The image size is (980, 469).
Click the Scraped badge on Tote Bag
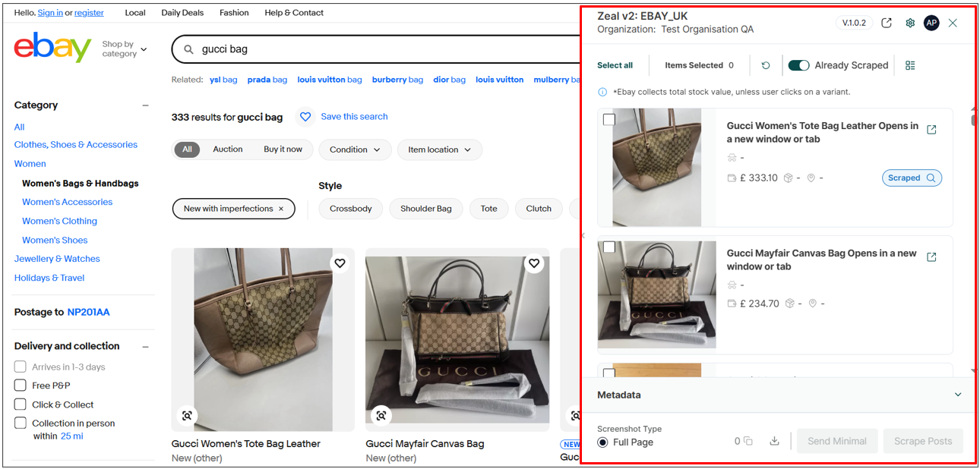(912, 178)
